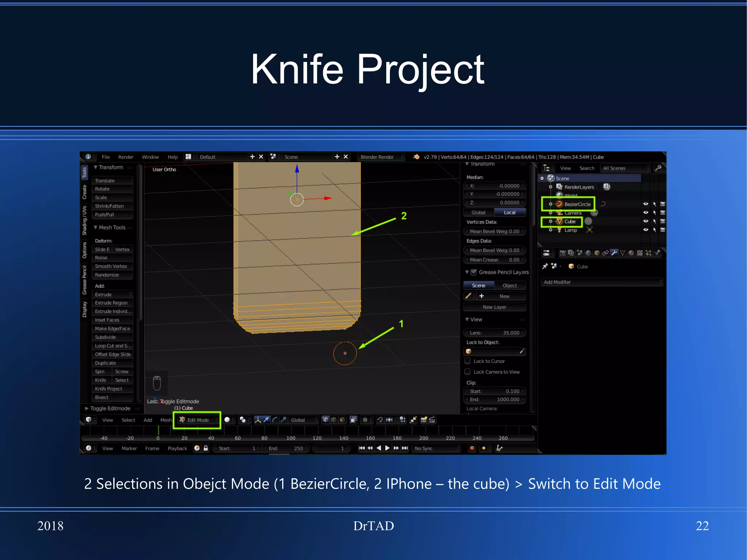
Task: Click the outliner search magnifier icon
Action: [658, 168]
